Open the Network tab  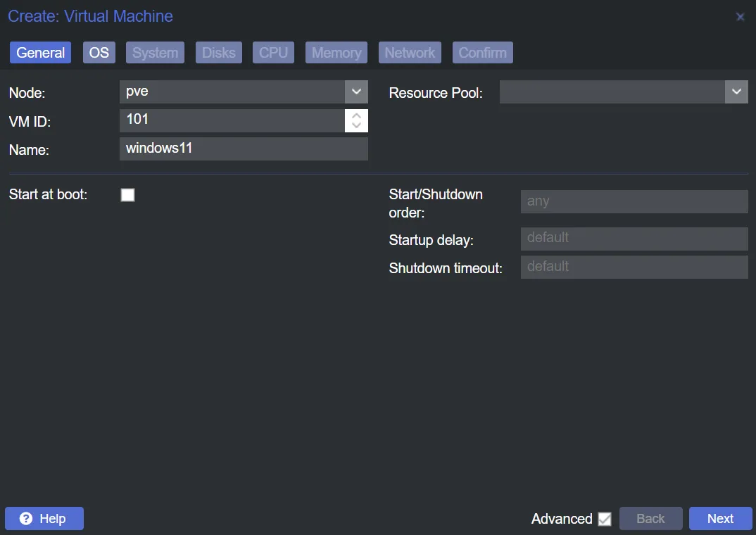click(x=410, y=53)
